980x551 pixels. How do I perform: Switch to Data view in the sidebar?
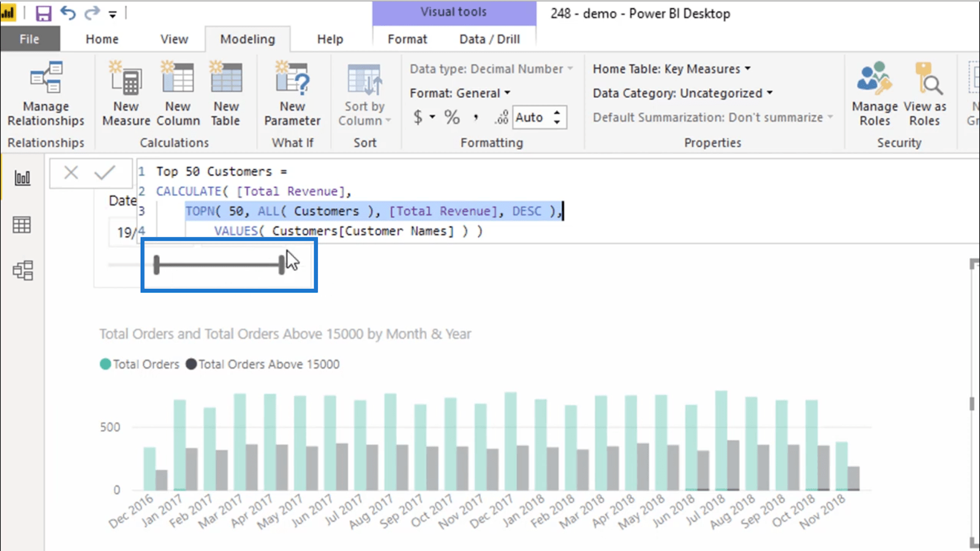click(22, 225)
